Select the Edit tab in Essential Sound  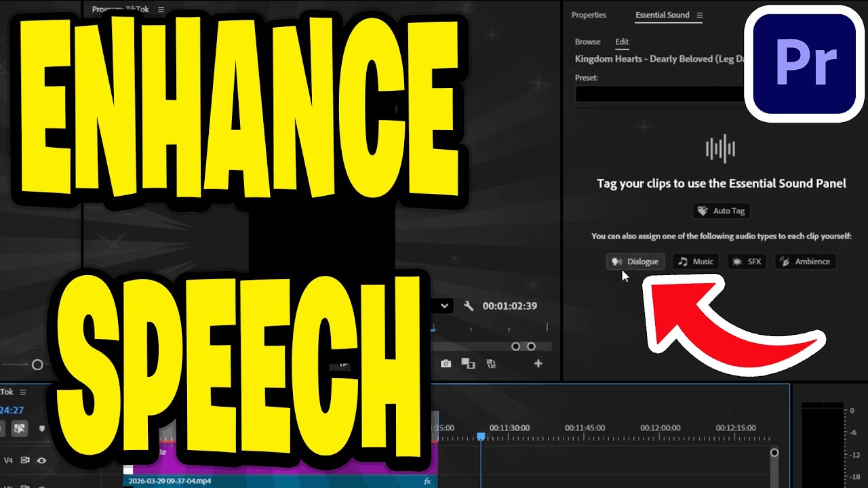(622, 42)
